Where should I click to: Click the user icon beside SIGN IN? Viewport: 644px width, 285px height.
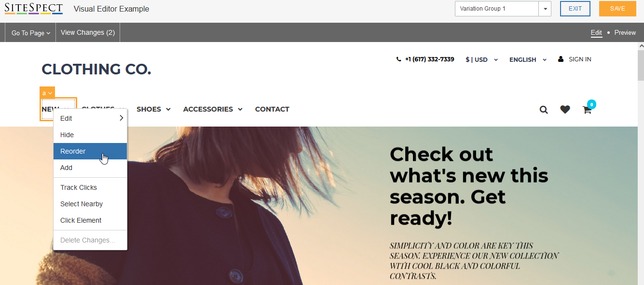pos(561,59)
